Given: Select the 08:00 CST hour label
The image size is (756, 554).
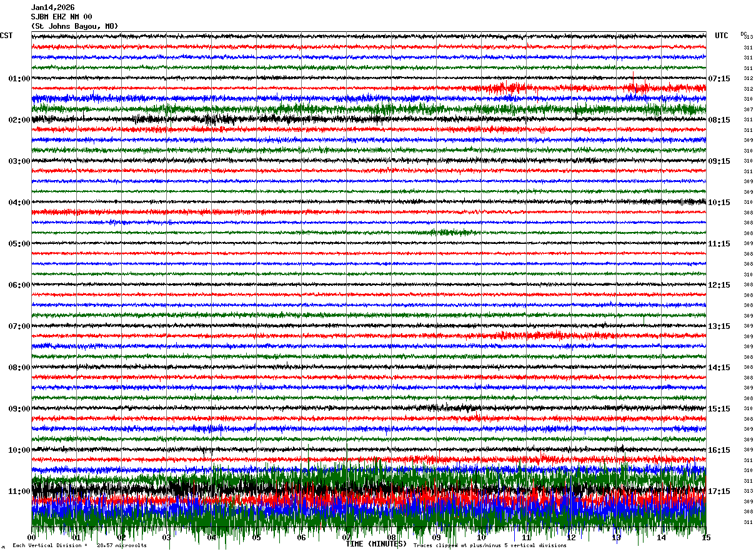Looking at the screenshot, I should click(x=19, y=368).
